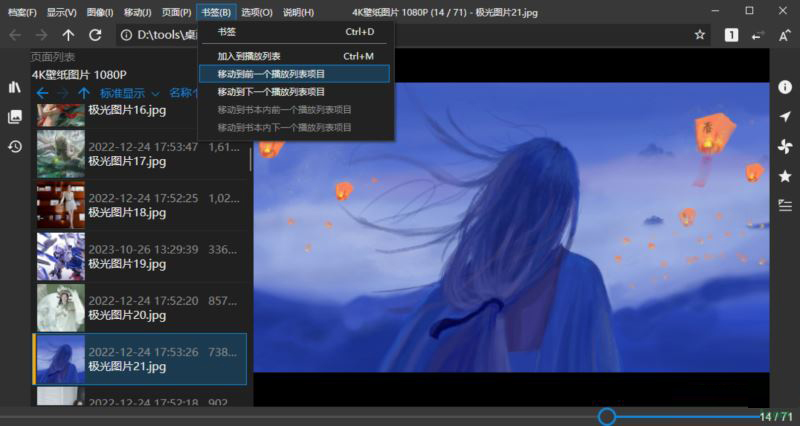Open the 图像(I) menu
800x426 pixels.
click(100, 12)
